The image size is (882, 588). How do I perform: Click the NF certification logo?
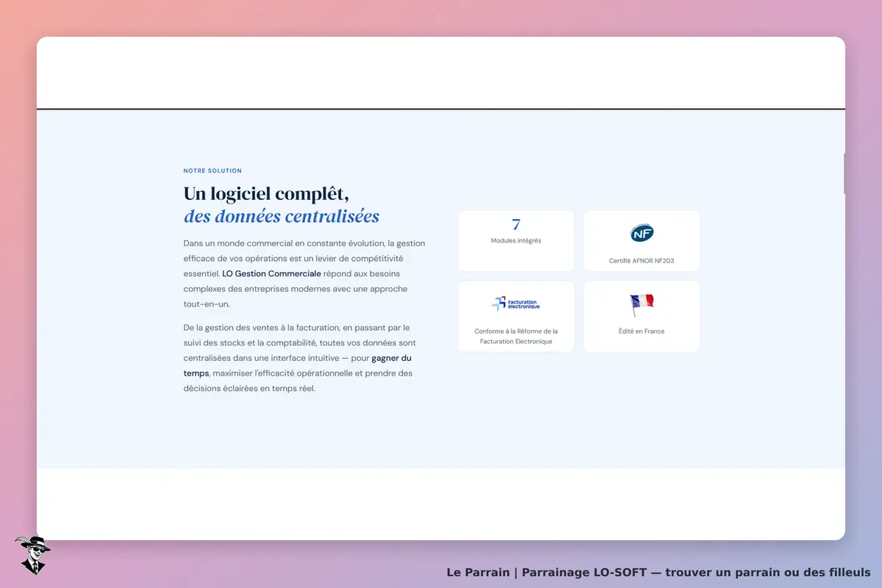[642, 233]
